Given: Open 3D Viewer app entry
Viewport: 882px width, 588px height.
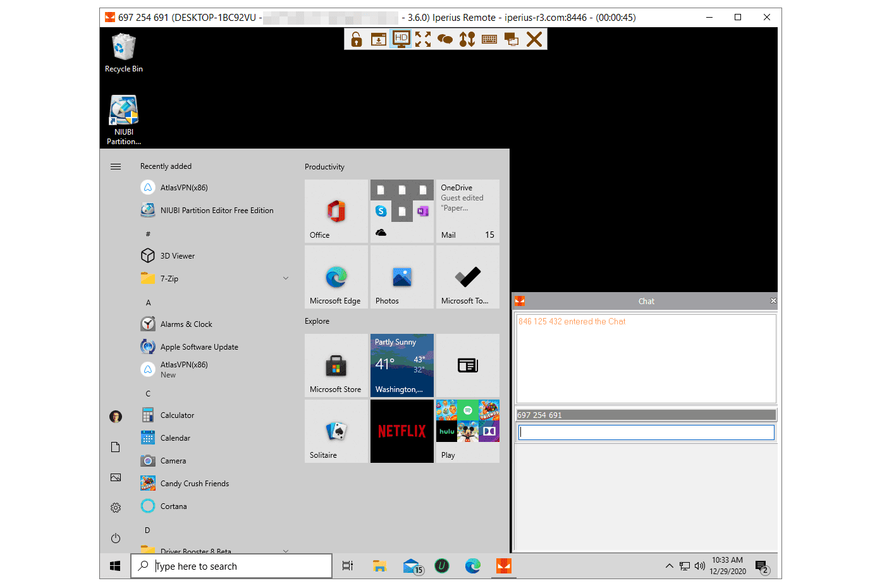Looking at the screenshot, I should tap(215, 256).
